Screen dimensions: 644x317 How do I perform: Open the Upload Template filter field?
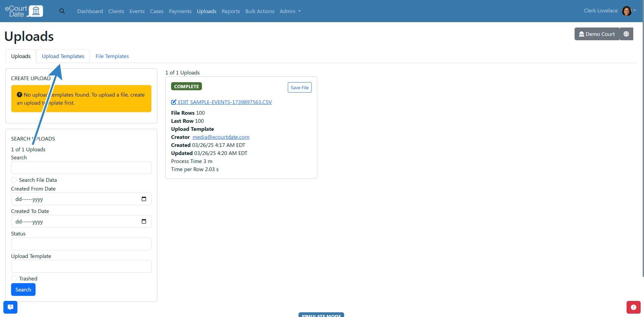[x=81, y=266]
